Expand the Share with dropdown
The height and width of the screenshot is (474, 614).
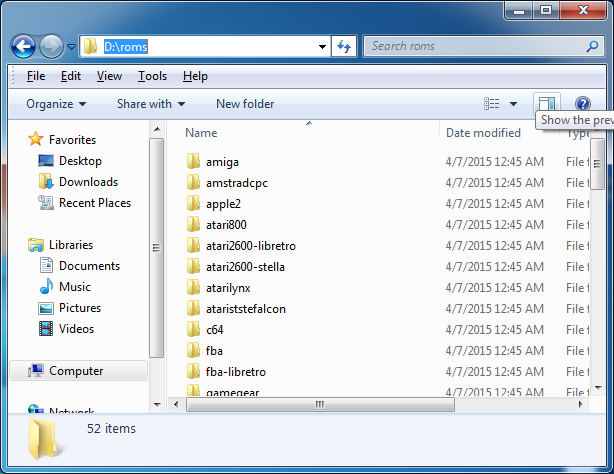tap(151, 104)
